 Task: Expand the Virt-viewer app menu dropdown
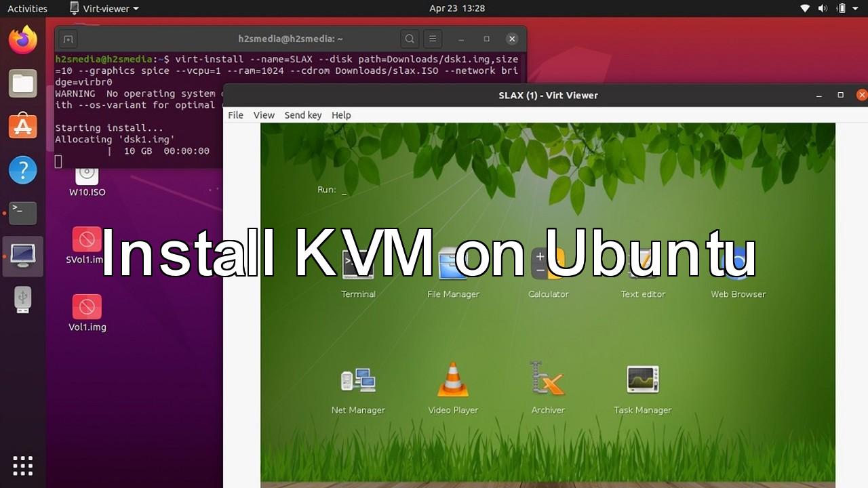click(x=104, y=9)
